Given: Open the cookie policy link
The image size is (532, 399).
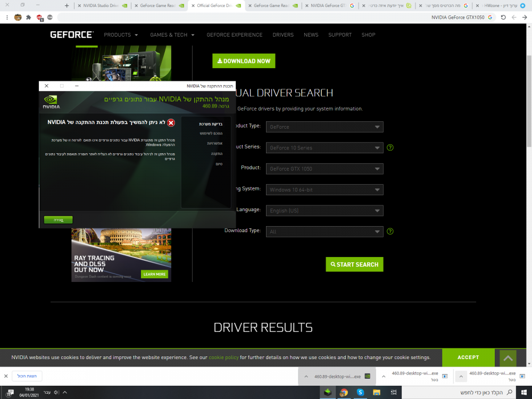Looking at the screenshot, I should pyautogui.click(x=223, y=358).
